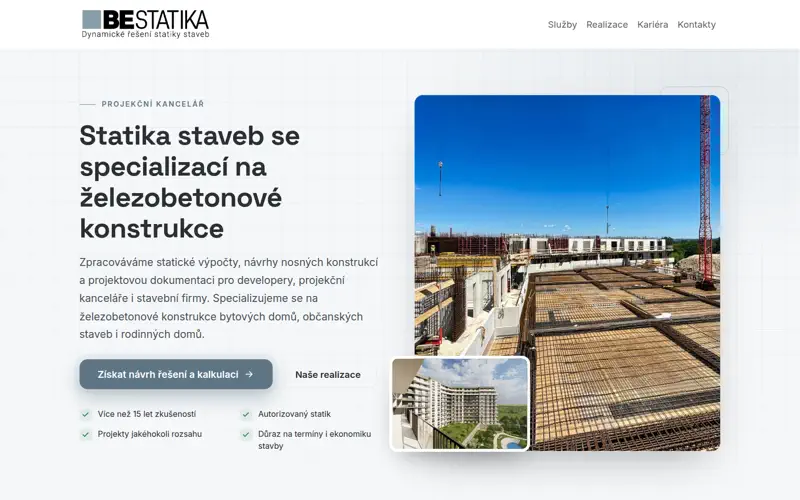Screen dimensions: 800x500
Task: Click the small apartment building thumbnail
Action: pyautogui.click(x=460, y=404)
